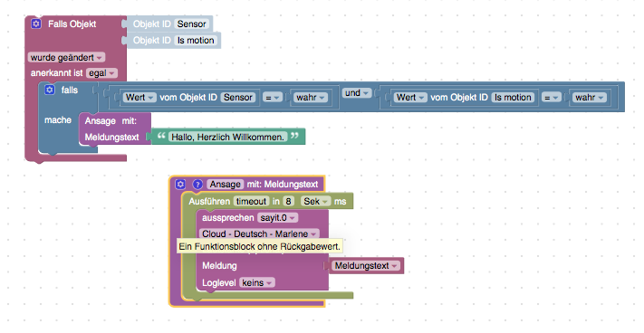Open the 'egal' acknowledged dropdown
Image resolution: width=644 pixels, height=333 pixels.
101,73
